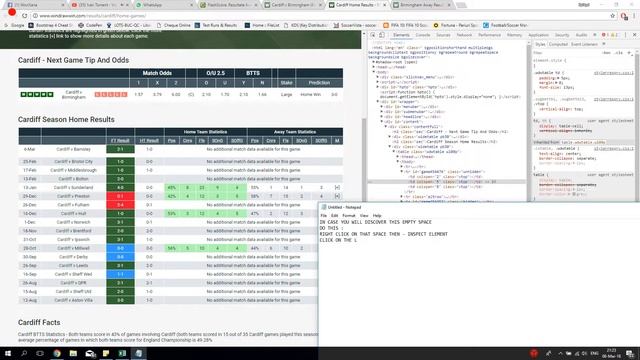Toggle the DevTools device toolbar icon
640x360 pixels.
[x=382, y=35]
